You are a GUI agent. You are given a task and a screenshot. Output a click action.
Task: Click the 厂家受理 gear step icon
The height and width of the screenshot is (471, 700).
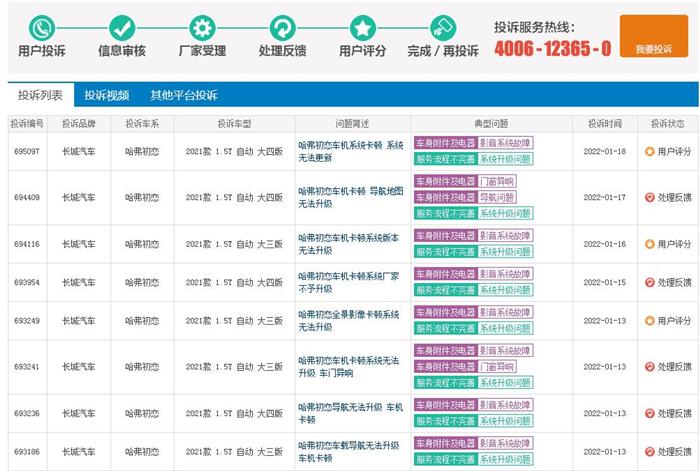click(202, 28)
